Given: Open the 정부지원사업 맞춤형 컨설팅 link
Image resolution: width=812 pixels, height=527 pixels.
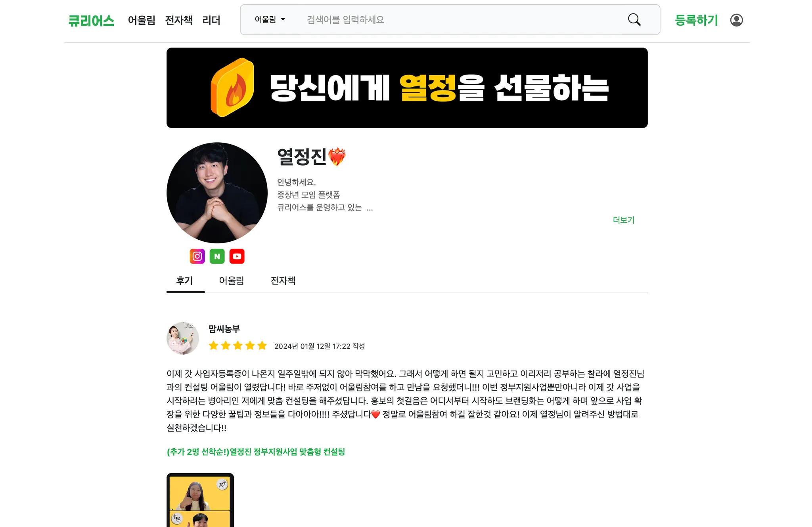Looking at the screenshot, I should (256, 452).
